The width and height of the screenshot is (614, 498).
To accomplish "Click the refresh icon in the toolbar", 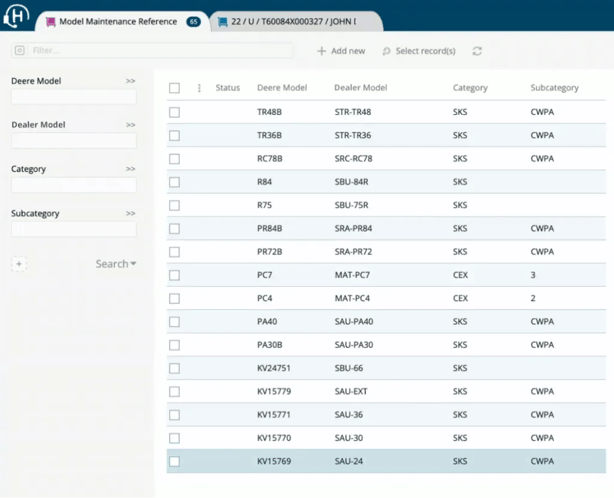I will tap(477, 51).
